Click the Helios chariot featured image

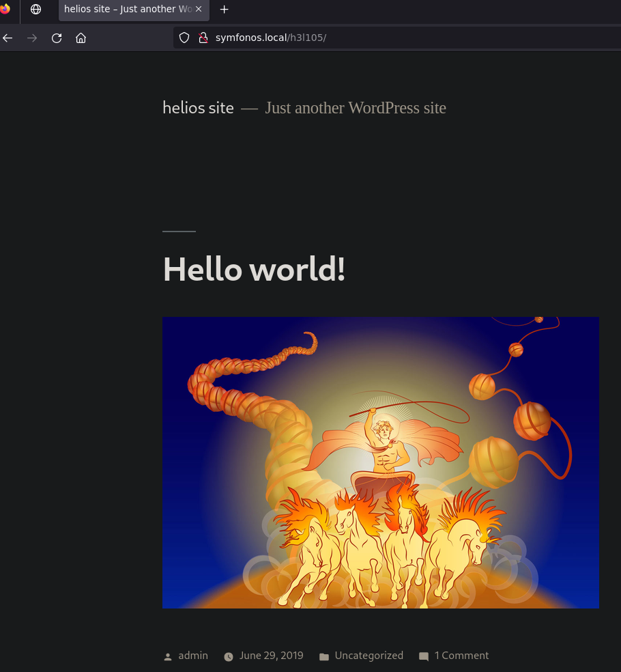click(380, 462)
